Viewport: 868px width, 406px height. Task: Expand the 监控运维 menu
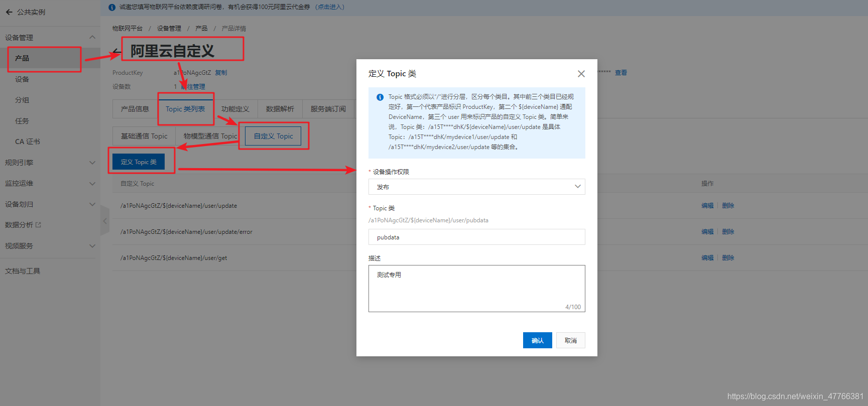(92, 184)
